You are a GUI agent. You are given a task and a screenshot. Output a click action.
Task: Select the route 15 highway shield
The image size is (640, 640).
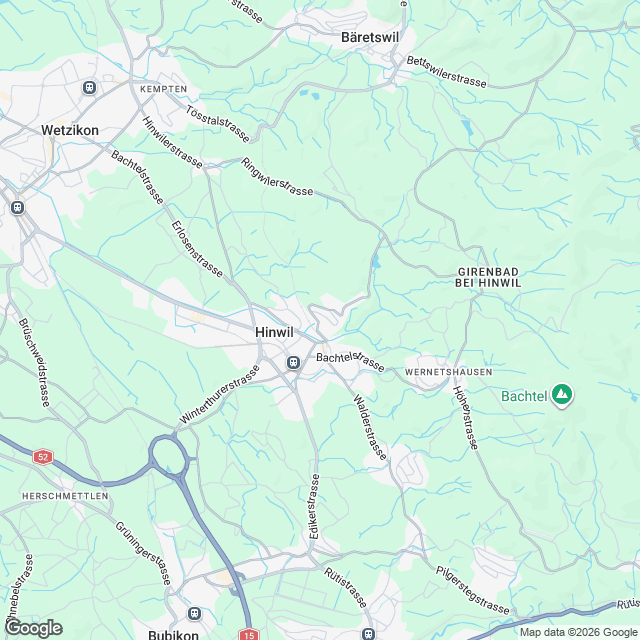249,635
